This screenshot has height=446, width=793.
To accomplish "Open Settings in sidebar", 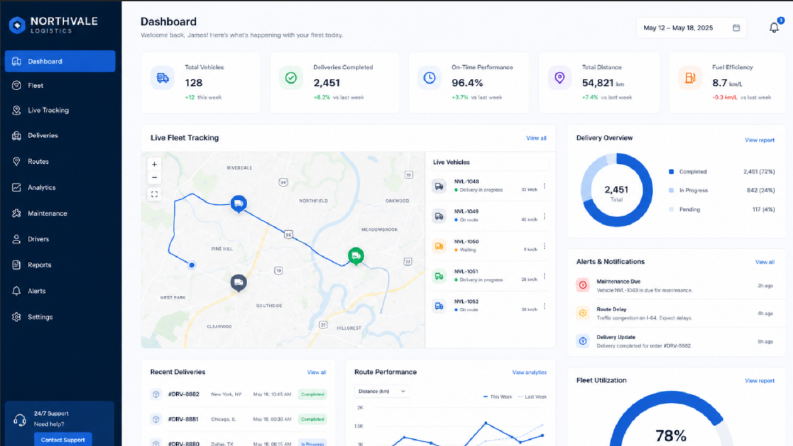I will point(60,317).
